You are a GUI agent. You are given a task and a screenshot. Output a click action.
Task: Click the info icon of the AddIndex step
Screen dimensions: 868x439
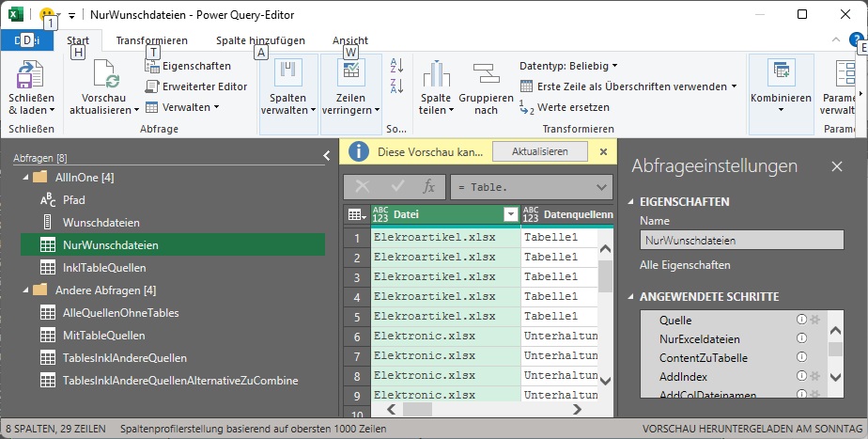click(801, 376)
